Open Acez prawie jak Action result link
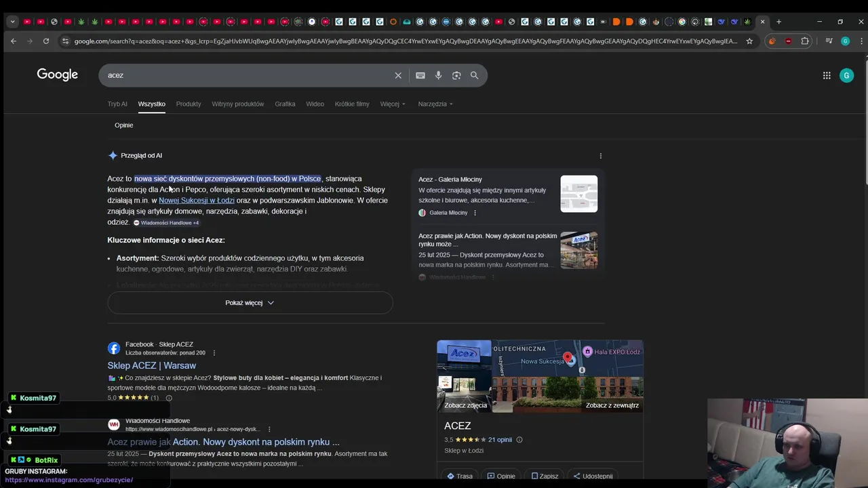This screenshot has width=868, height=488. pos(223,442)
